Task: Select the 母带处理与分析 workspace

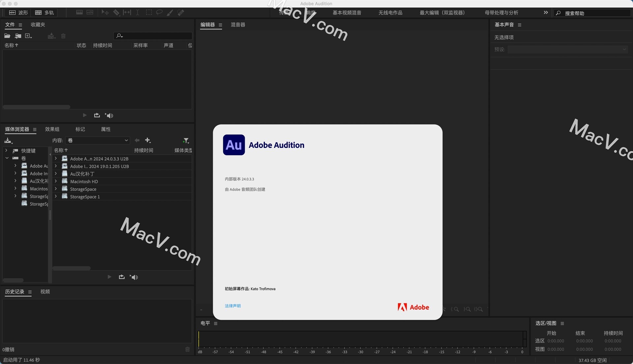Action: pyautogui.click(x=501, y=13)
